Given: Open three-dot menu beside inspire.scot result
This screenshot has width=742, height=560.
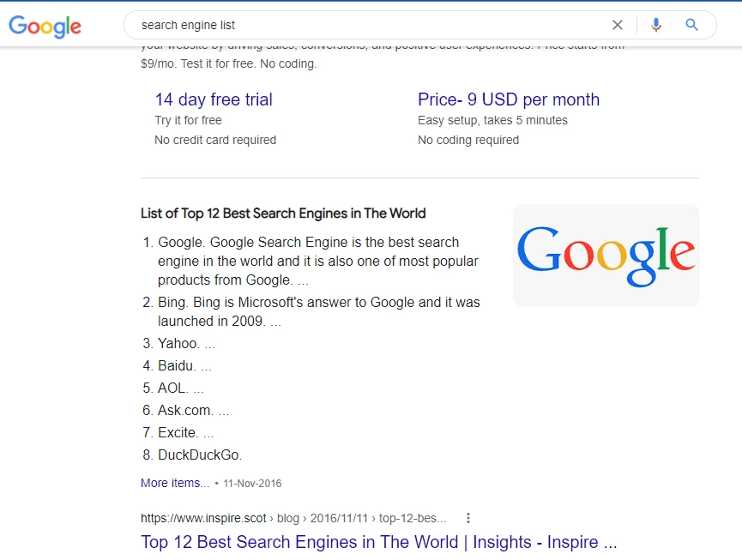Looking at the screenshot, I should [468, 518].
